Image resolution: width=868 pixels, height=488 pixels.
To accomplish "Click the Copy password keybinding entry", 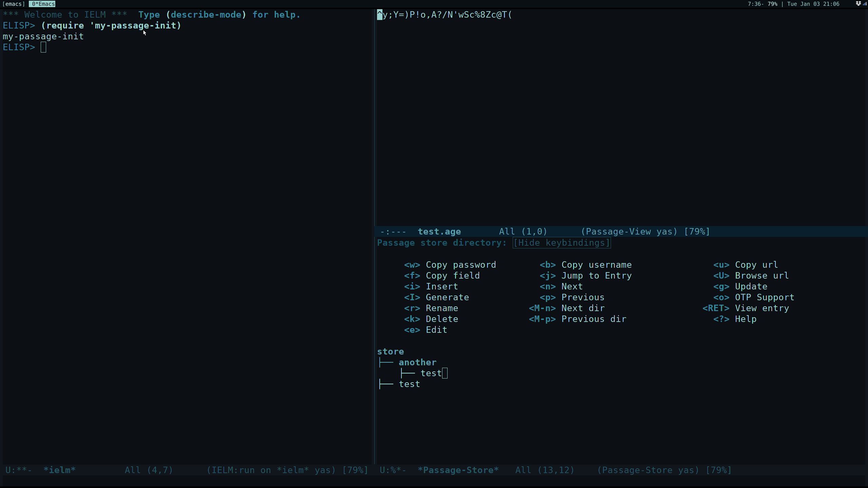I will coord(460,265).
